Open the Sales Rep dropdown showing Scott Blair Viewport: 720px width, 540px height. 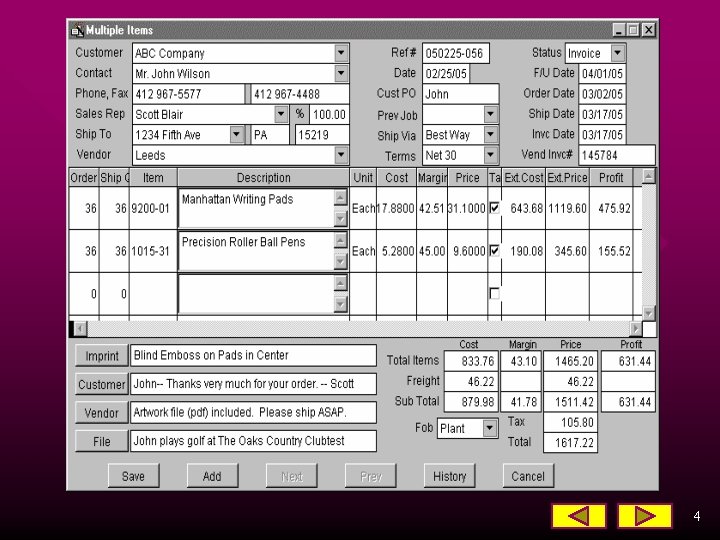[x=281, y=114]
